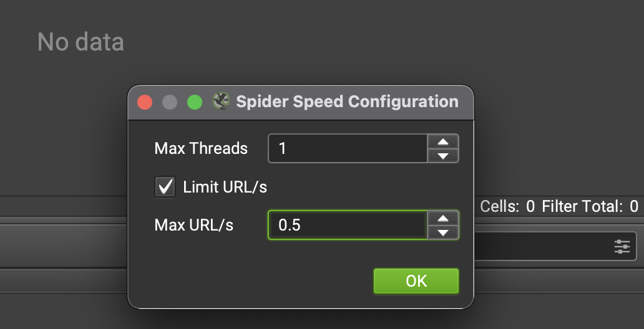
Task: Confirm settings with the OK button
Action: coord(416,281)
